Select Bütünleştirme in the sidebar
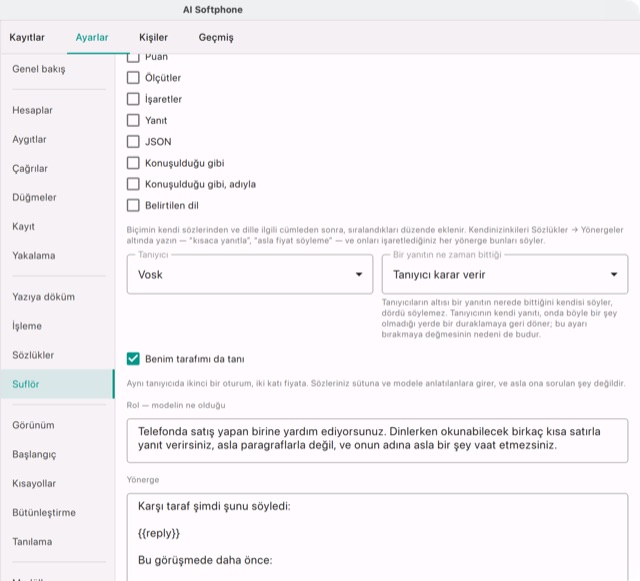The image size is (640, 581). pos(57,512)
